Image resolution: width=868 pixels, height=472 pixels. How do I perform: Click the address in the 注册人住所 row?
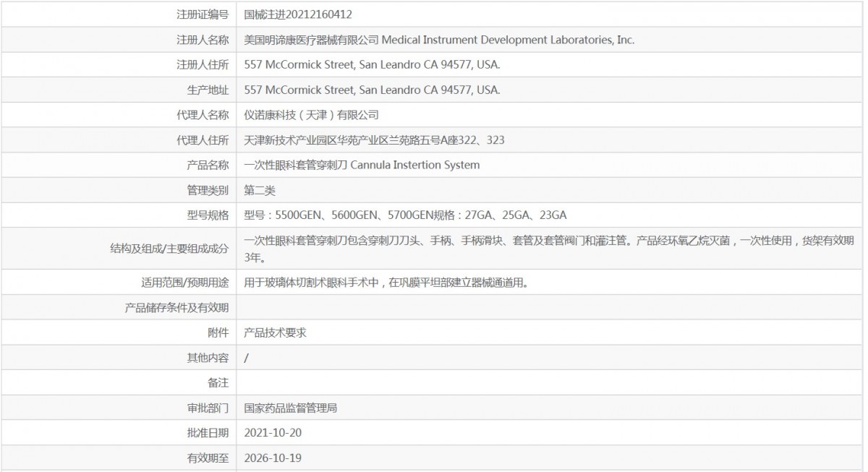(x=373, y=65)
